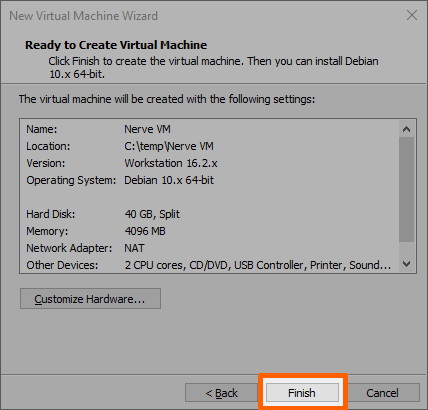Select the Name row showing Nerve VM
428x410 pixels.
[209, 129]
